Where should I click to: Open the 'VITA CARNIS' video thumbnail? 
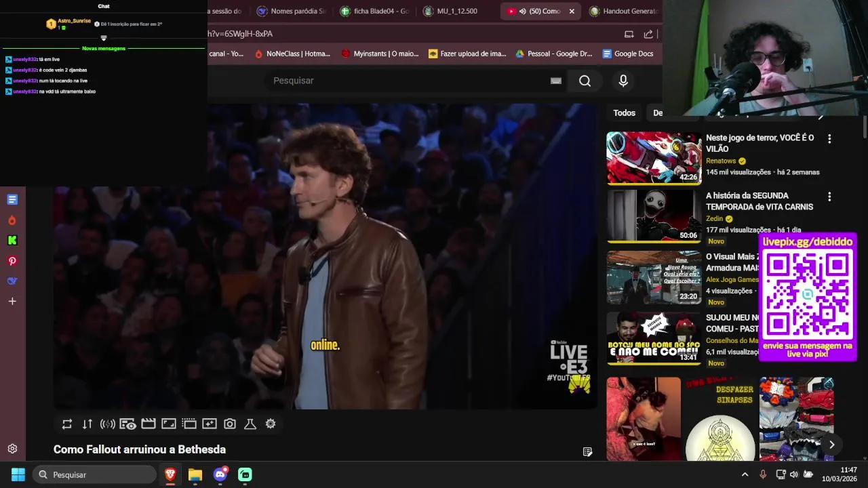(x=654, y=216)
